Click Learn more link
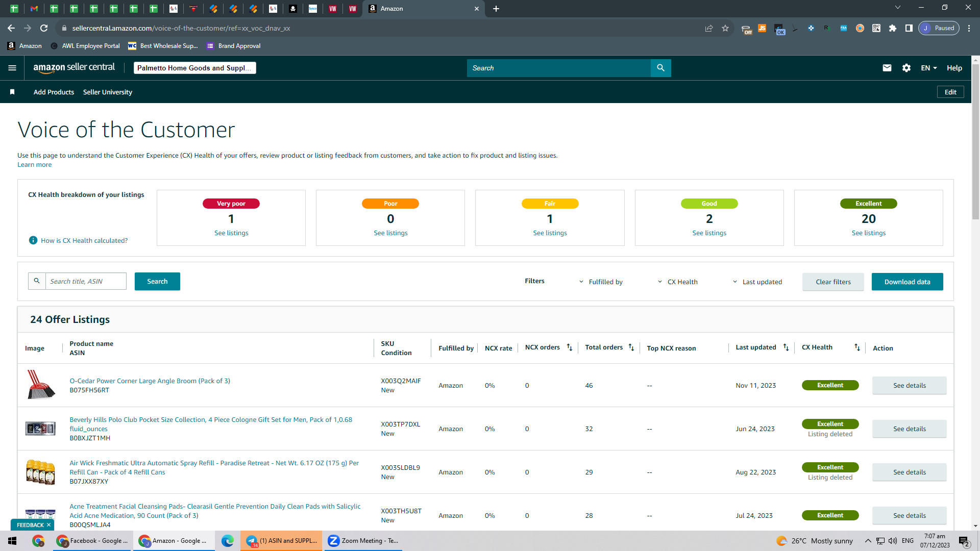Screen dimensions: 980x551 coord(34,164)
